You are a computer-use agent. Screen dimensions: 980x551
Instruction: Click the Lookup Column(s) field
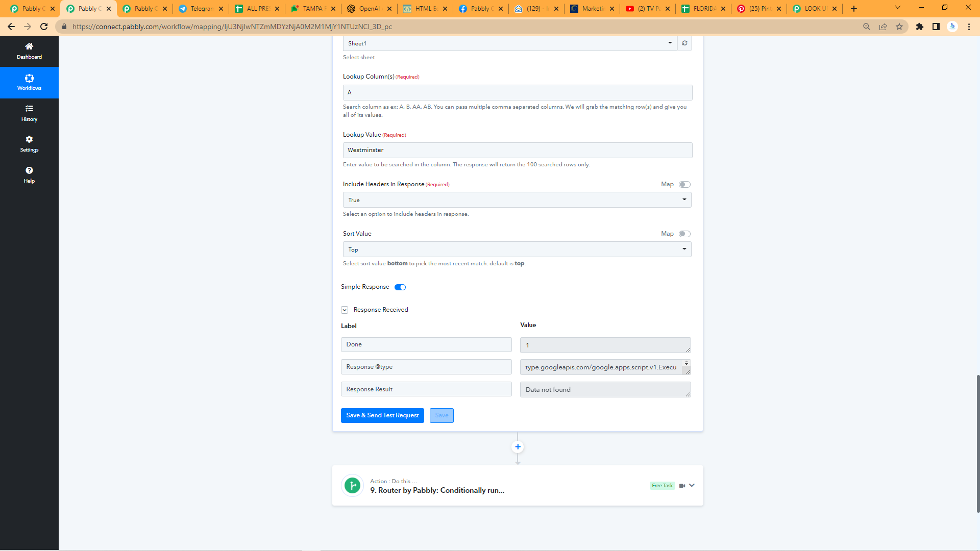pos(518,92)
